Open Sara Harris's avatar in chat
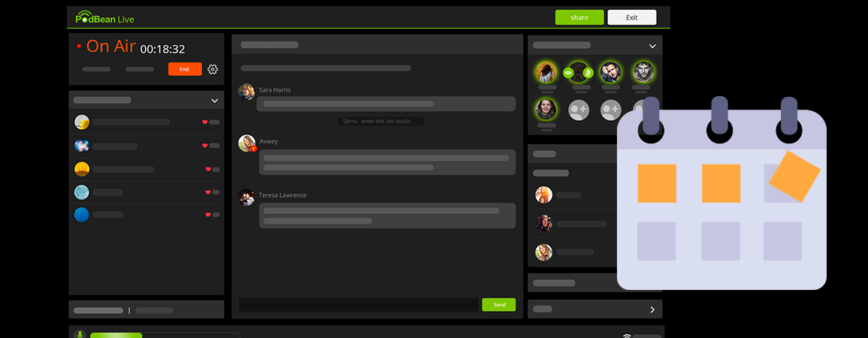Image resolution: width=868 pixels, height=338 pixels. [x=246, y=92]
